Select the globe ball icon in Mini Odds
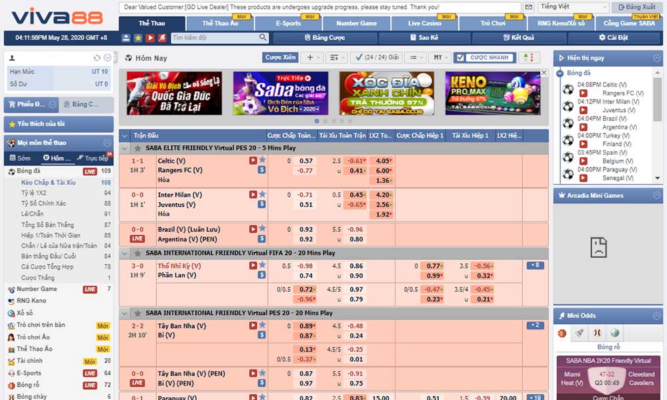 (x=615, y=333)
